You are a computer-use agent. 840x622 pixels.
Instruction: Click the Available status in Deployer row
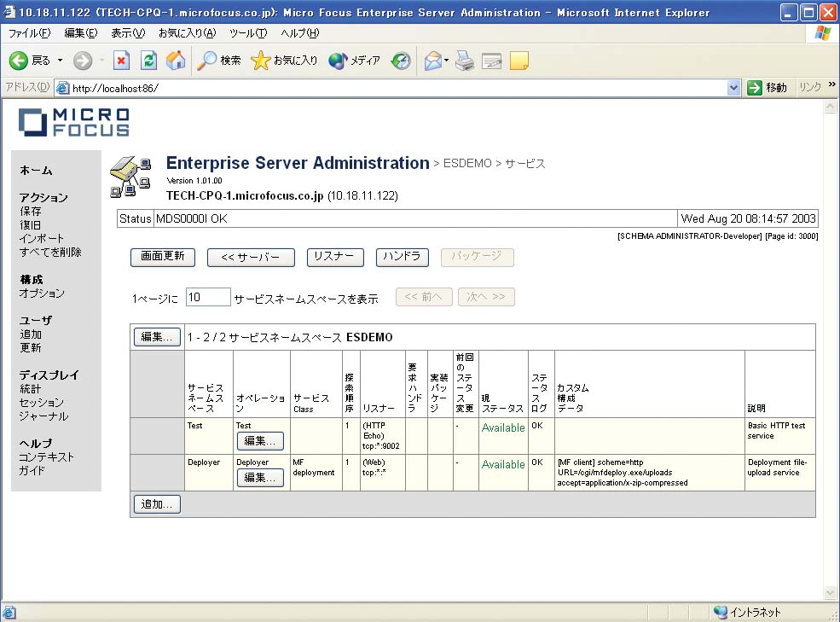[503, 464]
